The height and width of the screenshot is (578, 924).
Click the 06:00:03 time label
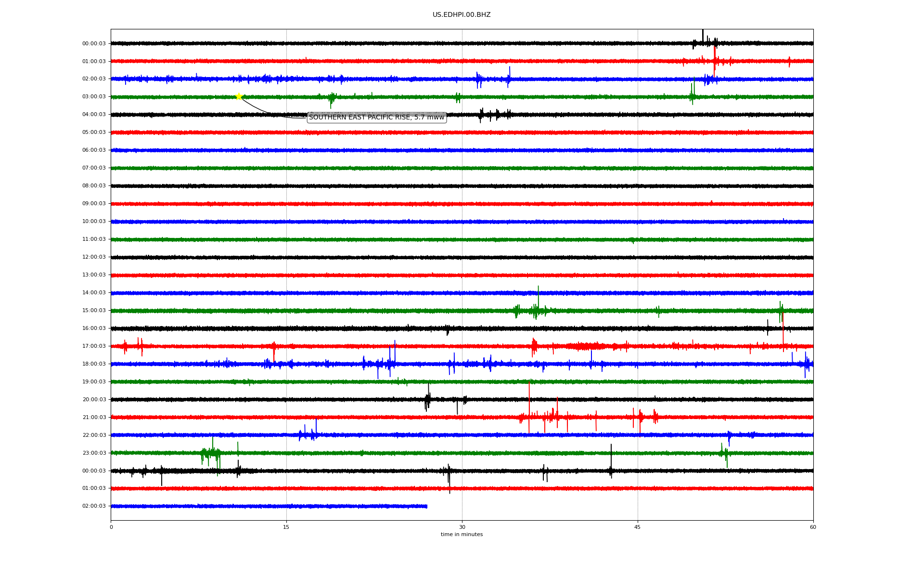click(94, 150)
